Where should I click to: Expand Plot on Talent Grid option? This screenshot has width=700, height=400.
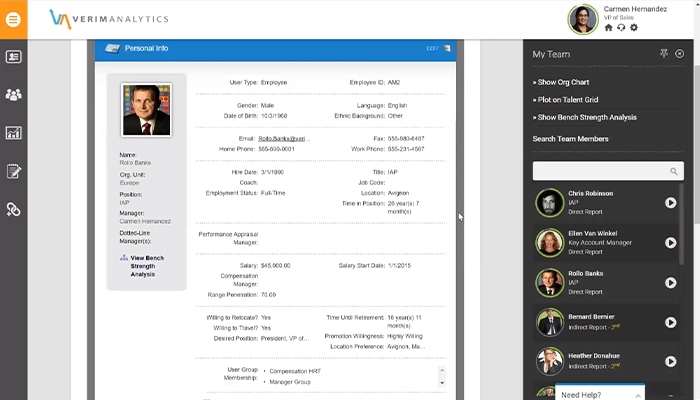(x=565, y=100)
